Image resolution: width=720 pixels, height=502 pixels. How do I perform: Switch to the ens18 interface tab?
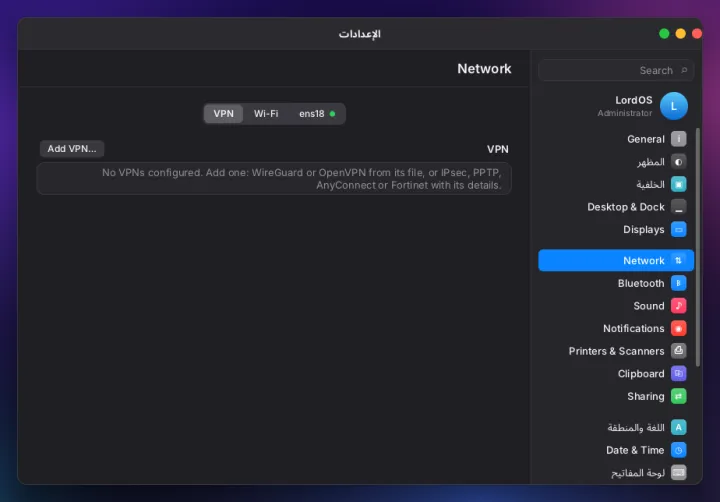pyautogui.click(x=317, y=113)
